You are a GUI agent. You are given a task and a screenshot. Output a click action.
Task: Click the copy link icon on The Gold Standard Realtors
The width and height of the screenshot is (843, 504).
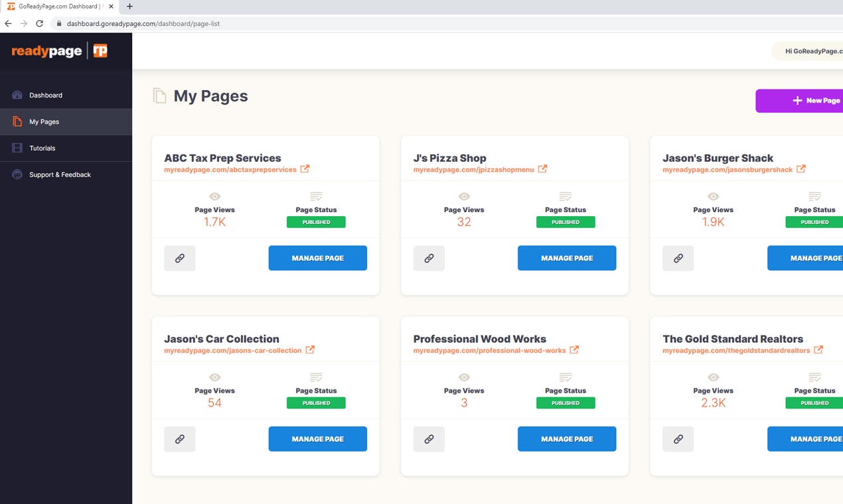click(678, 438)
